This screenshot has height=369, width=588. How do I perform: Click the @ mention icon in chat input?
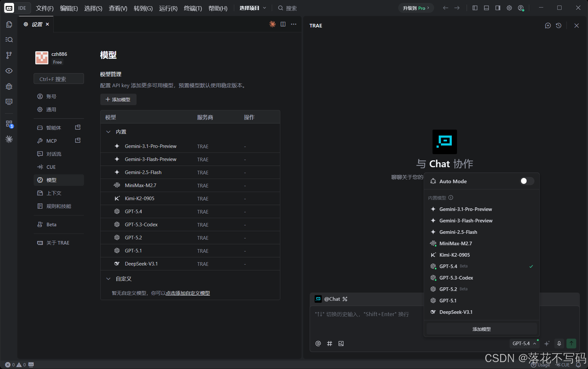point(318,344)
